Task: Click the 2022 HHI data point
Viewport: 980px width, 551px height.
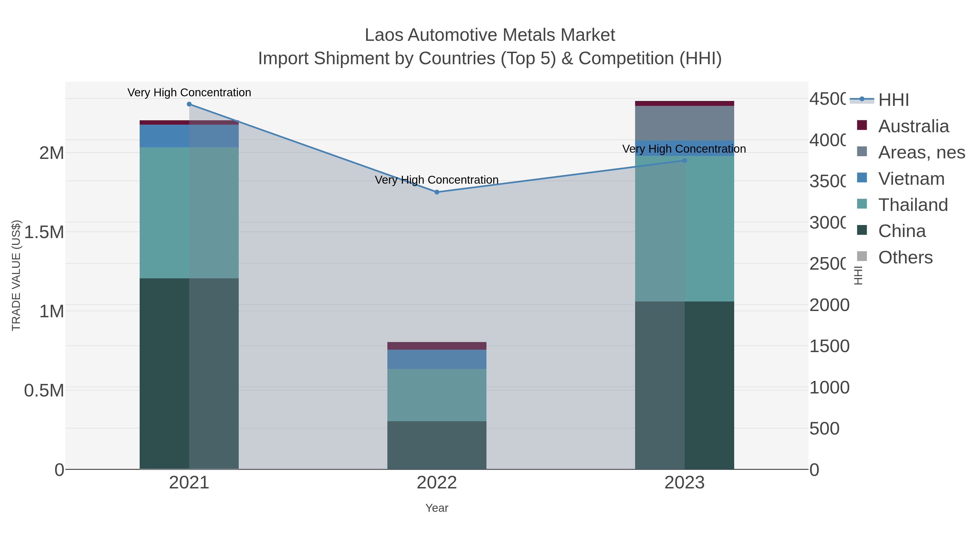Action: [437, 192]
